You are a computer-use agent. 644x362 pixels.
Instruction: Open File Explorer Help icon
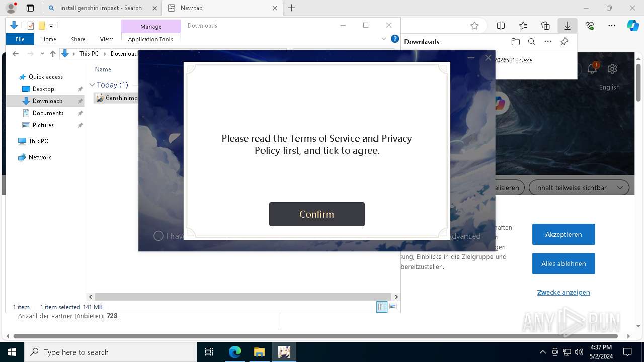coord(395,39)
